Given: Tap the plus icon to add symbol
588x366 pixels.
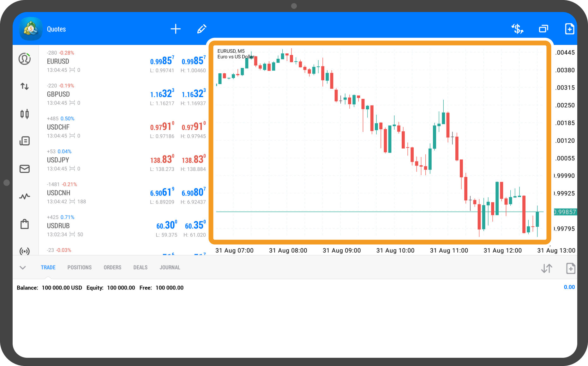Looking at the screenshot, I should 176,29.
